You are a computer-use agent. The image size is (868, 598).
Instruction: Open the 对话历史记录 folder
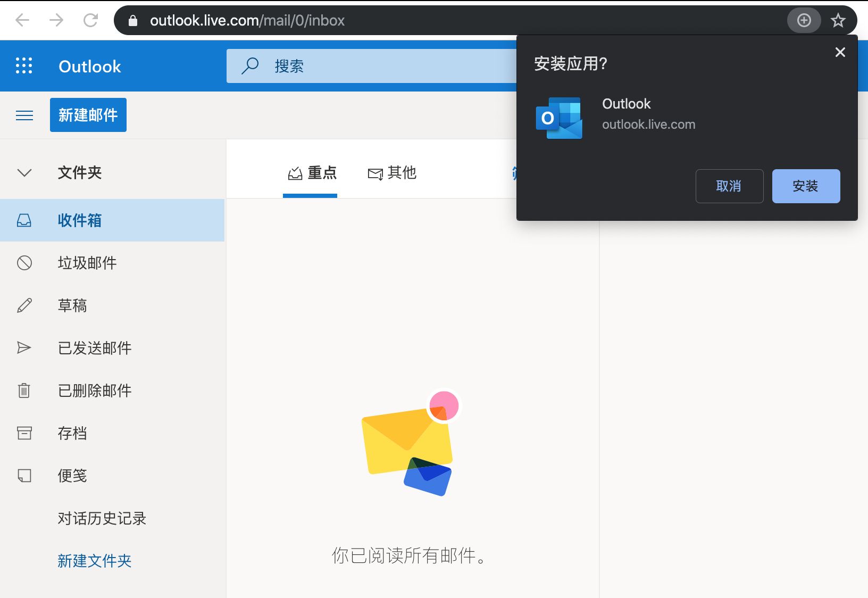tap(112, 518)
